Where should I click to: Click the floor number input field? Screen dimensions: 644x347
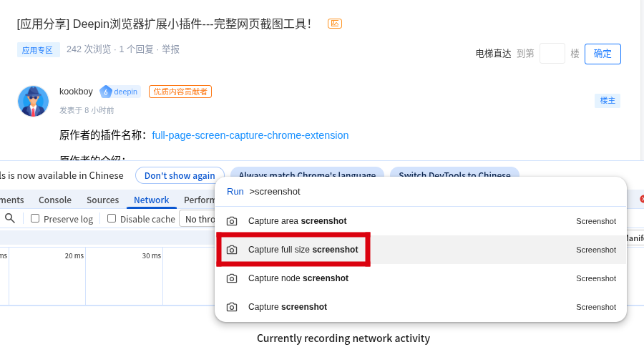pyautogui.click(x=552, y=54)
